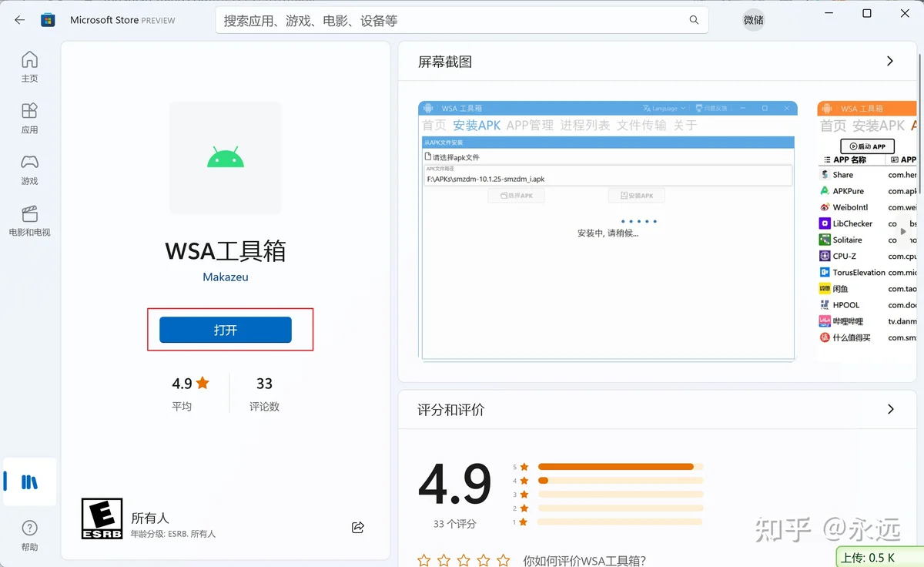Click the Microsoft Store logo icon

[x=48, y=20]
